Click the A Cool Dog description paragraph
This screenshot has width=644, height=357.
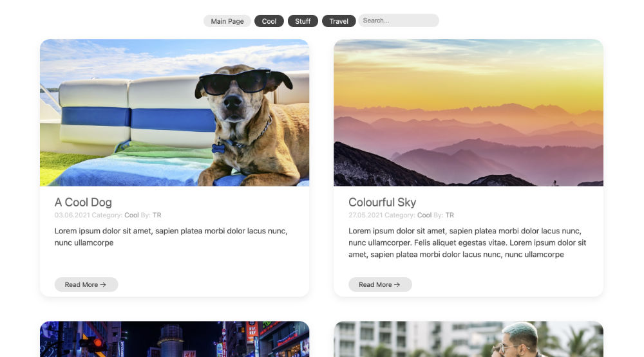pos(171,237)
